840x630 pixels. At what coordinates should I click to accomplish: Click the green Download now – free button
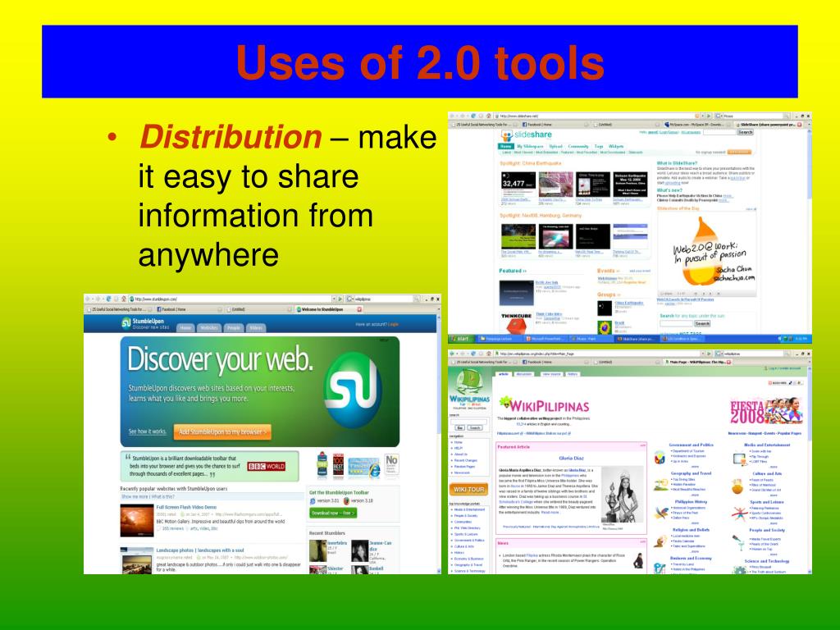click(x=333, y=513)
